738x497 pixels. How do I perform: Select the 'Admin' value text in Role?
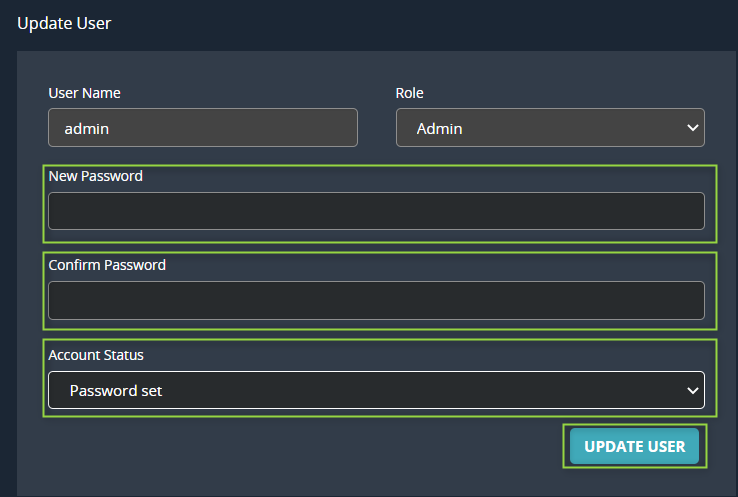click(439, 128)
